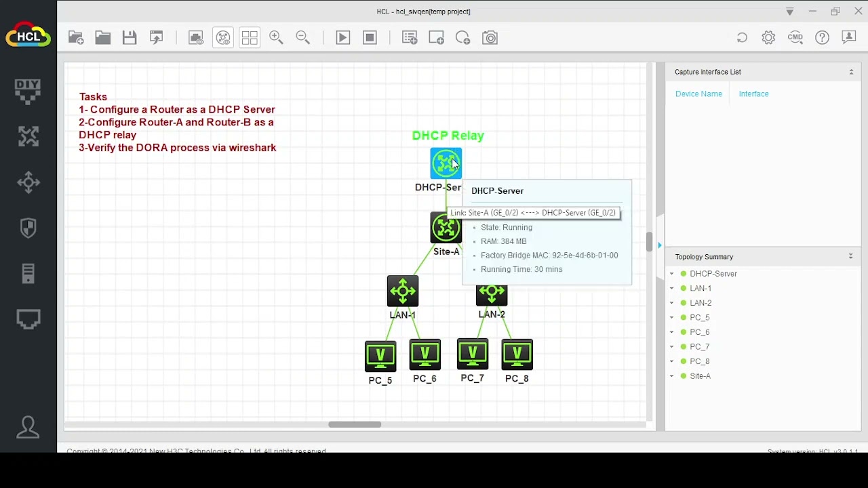Open the title bar dropdown triangle menu

click(790, 12)
